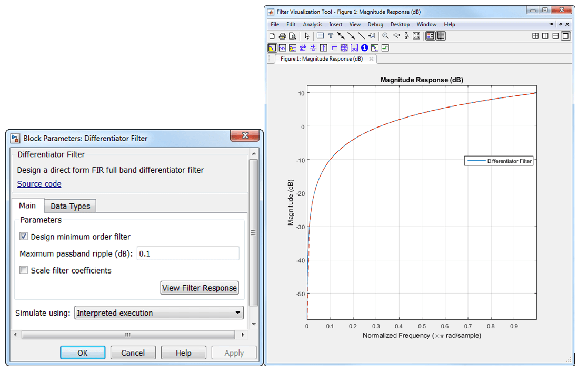The width and height of the screenshot is (588, 371).
Task: Show the Phase Response analysis
Action: click(282, 47)
